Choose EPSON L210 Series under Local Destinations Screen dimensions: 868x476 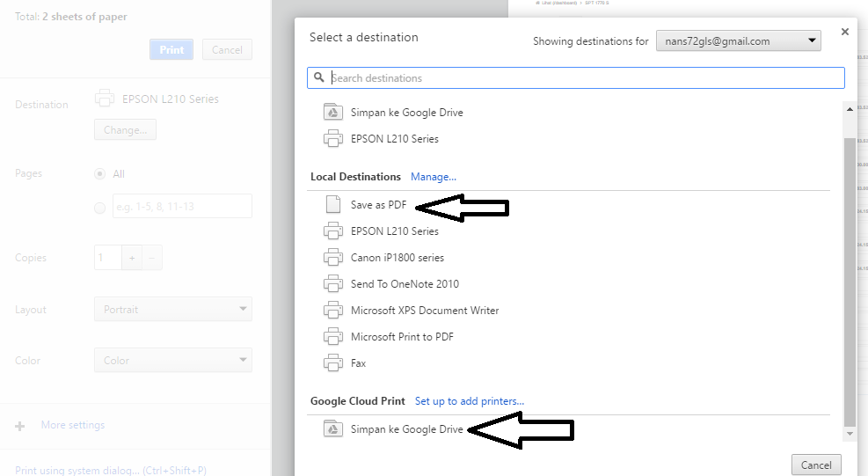coord(394,231)
